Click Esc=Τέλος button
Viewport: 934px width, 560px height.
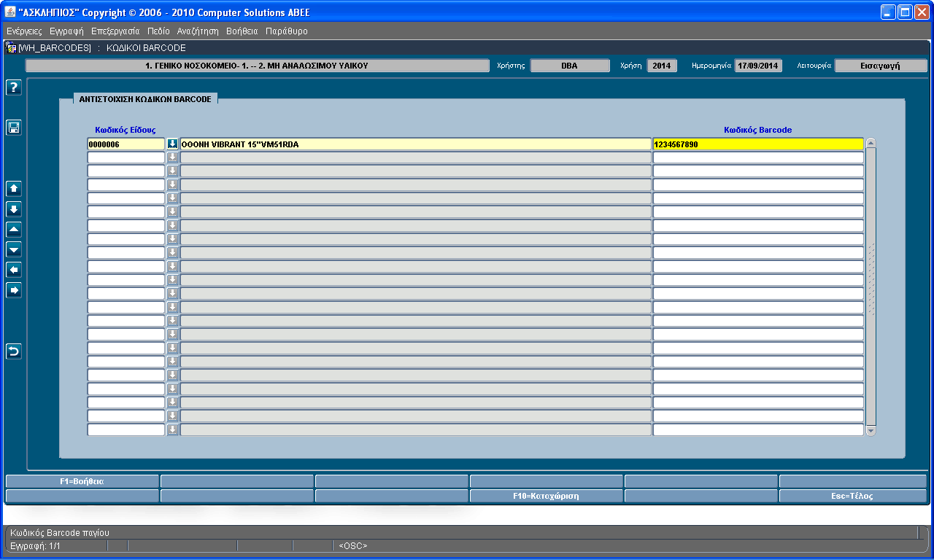pyautogui.click(x=853, y=496)
